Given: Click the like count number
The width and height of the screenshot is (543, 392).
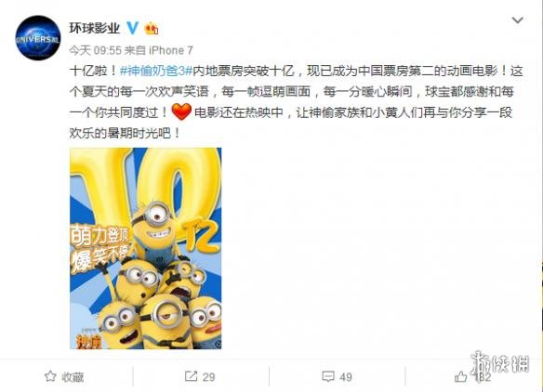Looking at the screenshot, I should coord(484,377).
